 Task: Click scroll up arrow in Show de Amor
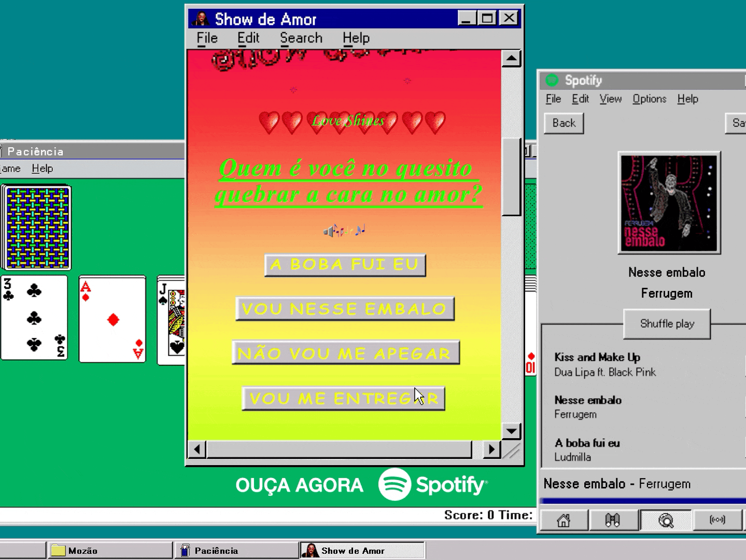tap(511, 59)
